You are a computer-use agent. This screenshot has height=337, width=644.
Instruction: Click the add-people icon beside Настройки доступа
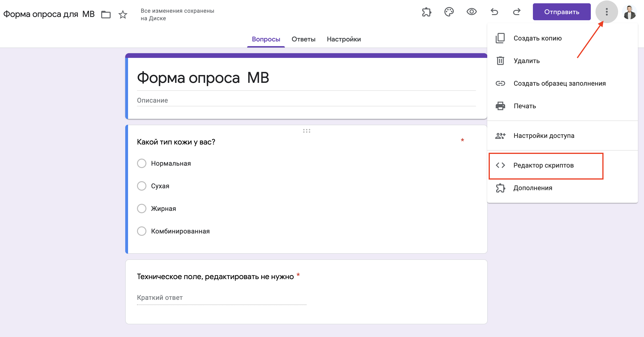coord(500,136)
